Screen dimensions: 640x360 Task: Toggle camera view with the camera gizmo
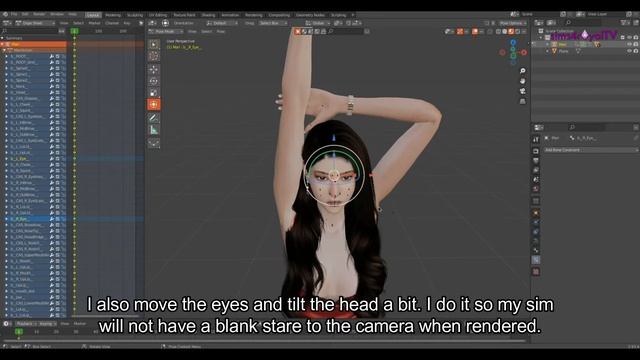click(x=522, y=91)
